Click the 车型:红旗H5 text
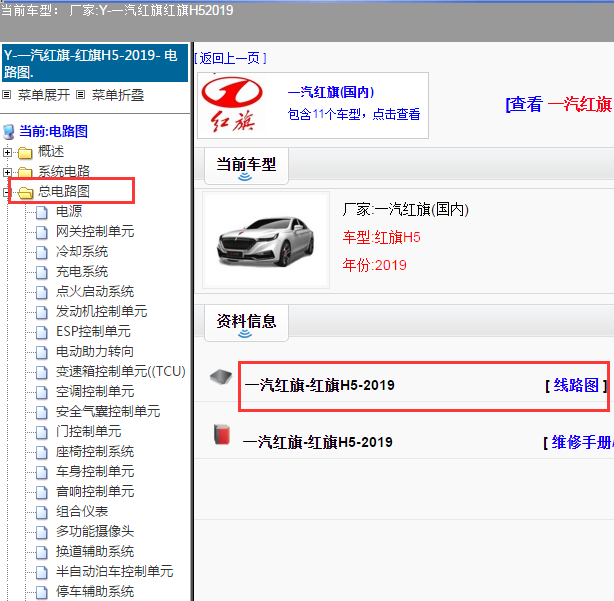 pos(381,238)
